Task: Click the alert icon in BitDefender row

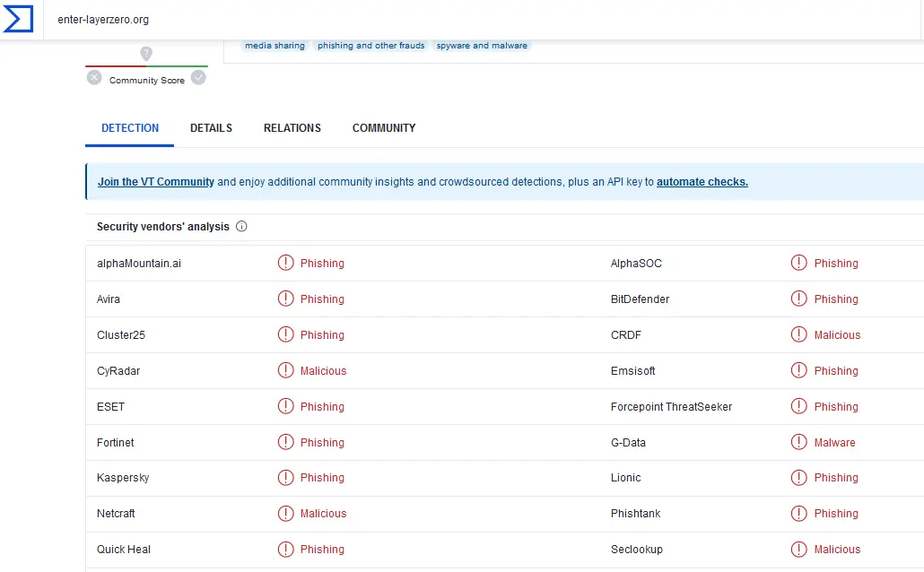Action: click(x=799, y=299)
